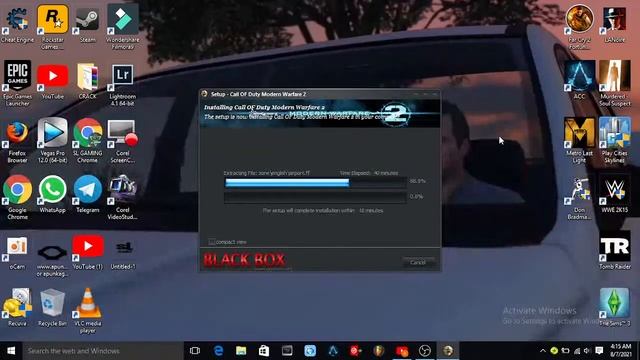640x360 pixels.
Task: Open the Action Center notifications icon
Action: click(x=599, y=351)
